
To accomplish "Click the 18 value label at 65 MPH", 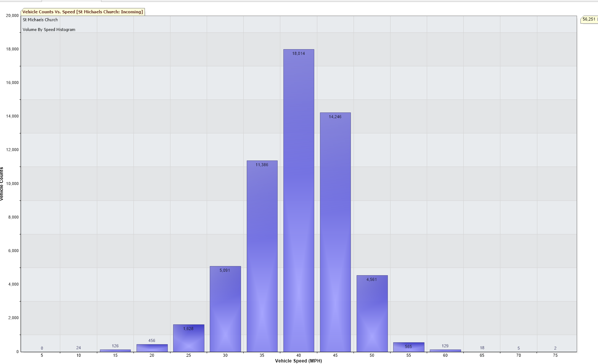I will pos(482,348).
